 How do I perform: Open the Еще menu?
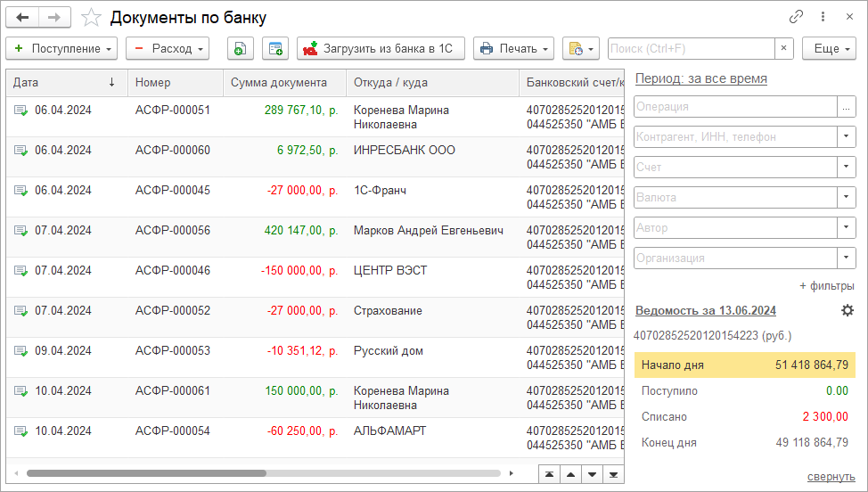click(829, 49)
